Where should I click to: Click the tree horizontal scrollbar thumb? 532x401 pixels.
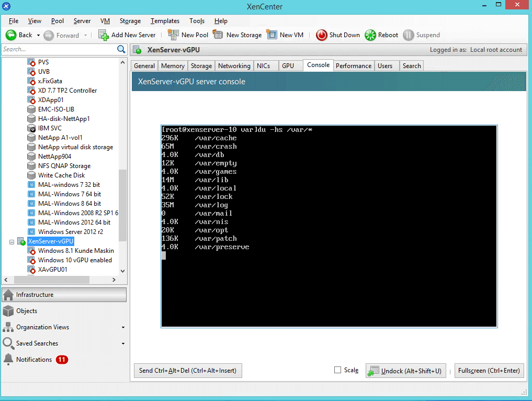(52, 280)
